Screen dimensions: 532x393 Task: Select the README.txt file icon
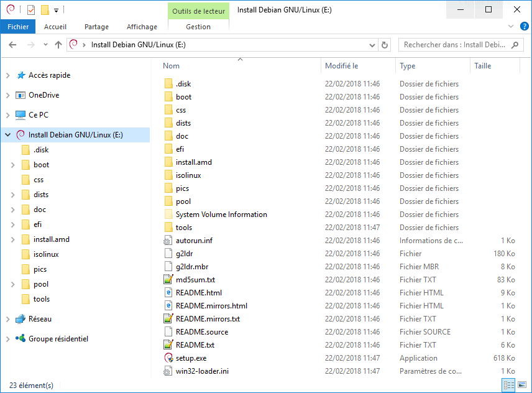click(x=168, y=345)
